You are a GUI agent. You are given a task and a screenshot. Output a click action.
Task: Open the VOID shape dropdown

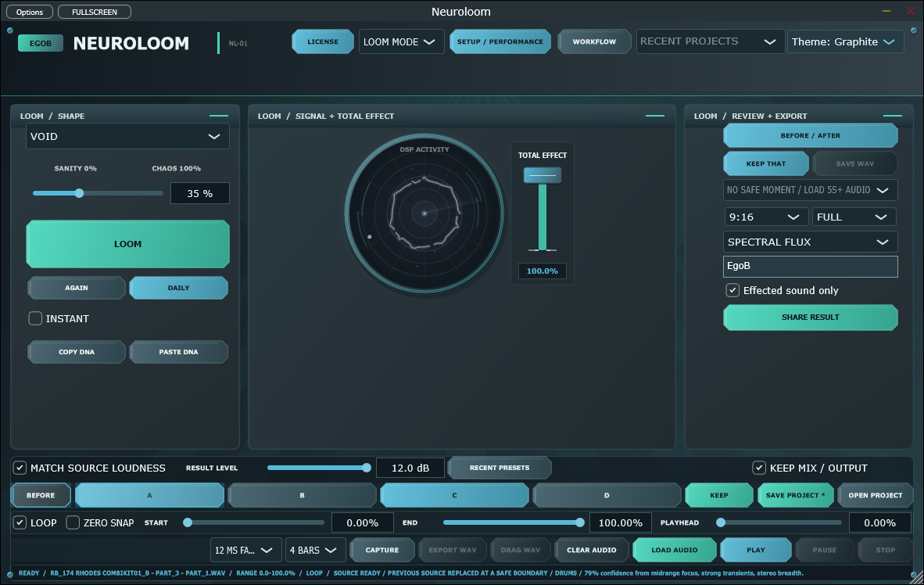click(x=127, y=136)
